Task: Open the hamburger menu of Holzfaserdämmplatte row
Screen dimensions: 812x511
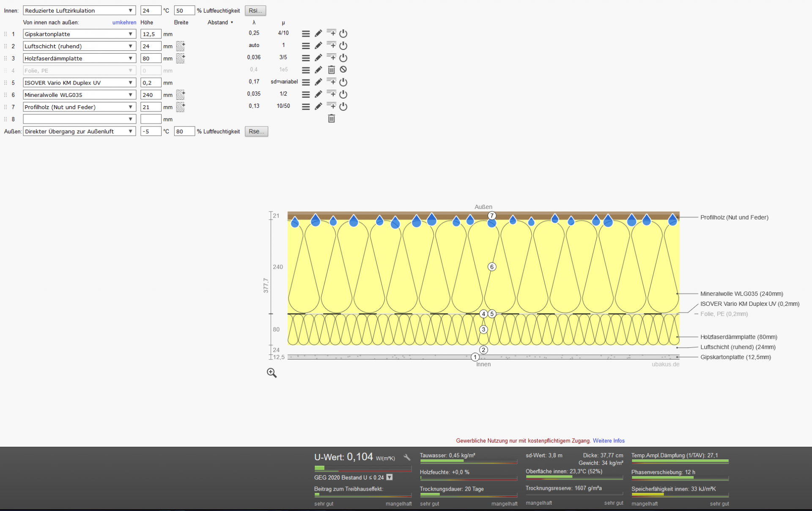Action: [x=306, y=58]
